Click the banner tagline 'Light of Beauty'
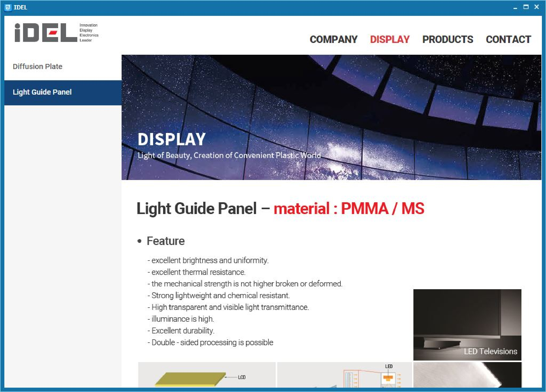This screenshot has height=392, width=546. (229, 155)
